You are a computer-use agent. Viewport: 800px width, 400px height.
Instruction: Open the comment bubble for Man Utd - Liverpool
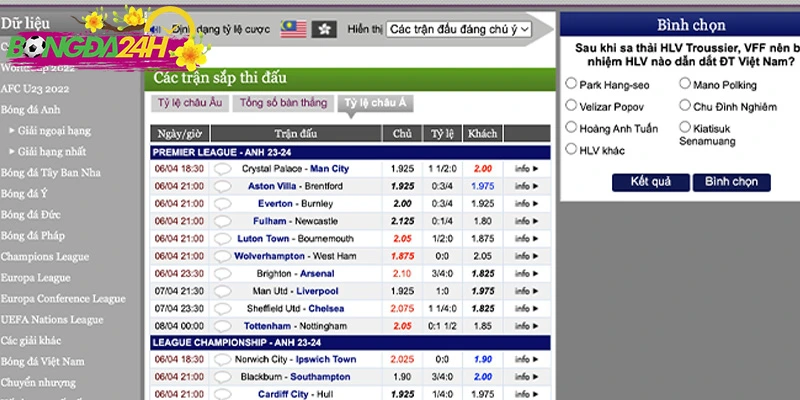(x=222, y=291)
